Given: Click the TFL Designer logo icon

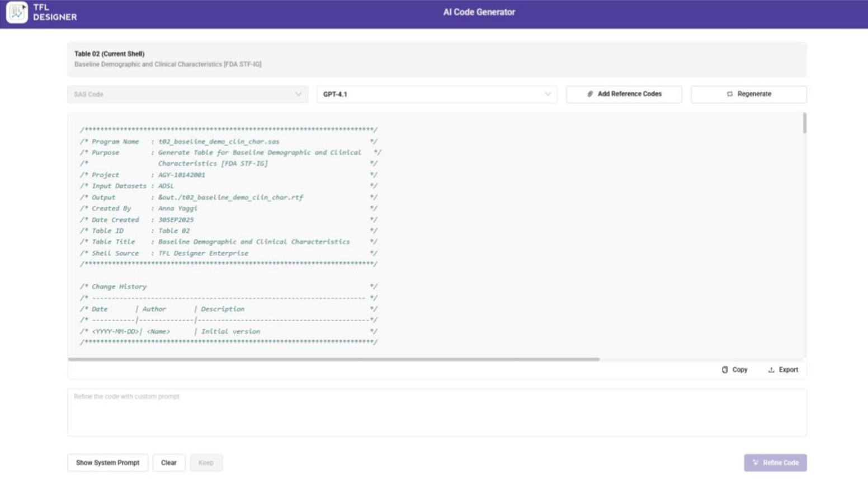Looking at the screenshot, I should tap(16, 12).
